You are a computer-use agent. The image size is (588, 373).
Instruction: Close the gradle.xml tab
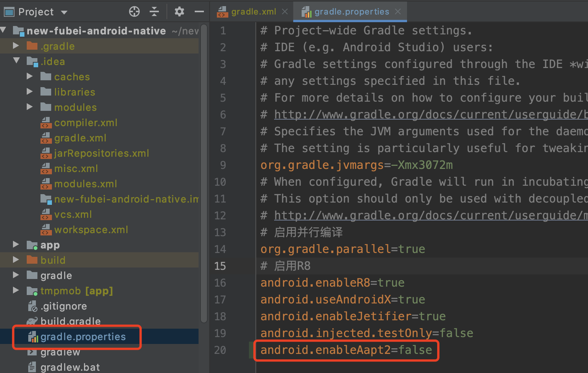[285, 12]
